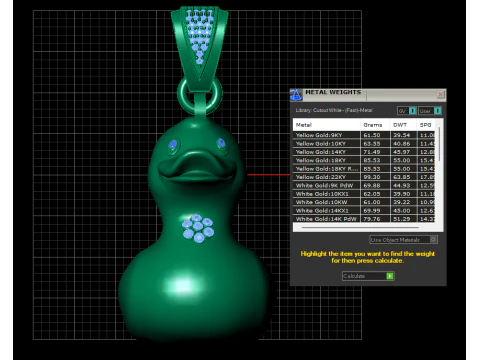Sort by the Metal column header
The width and height of the screenshot is (480, 360).
click(x=327, y=125)
